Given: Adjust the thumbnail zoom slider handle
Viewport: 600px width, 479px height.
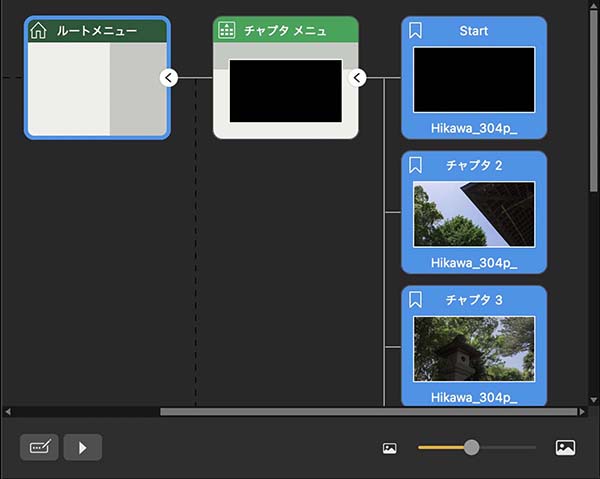Looking at the screenshot, I should pos(471,447).
